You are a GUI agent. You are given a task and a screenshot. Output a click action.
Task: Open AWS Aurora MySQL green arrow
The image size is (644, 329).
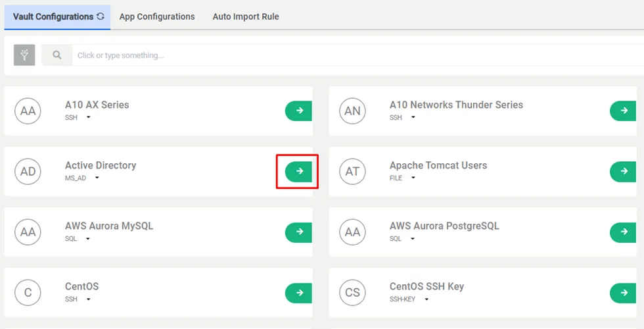tap(298, 232)
